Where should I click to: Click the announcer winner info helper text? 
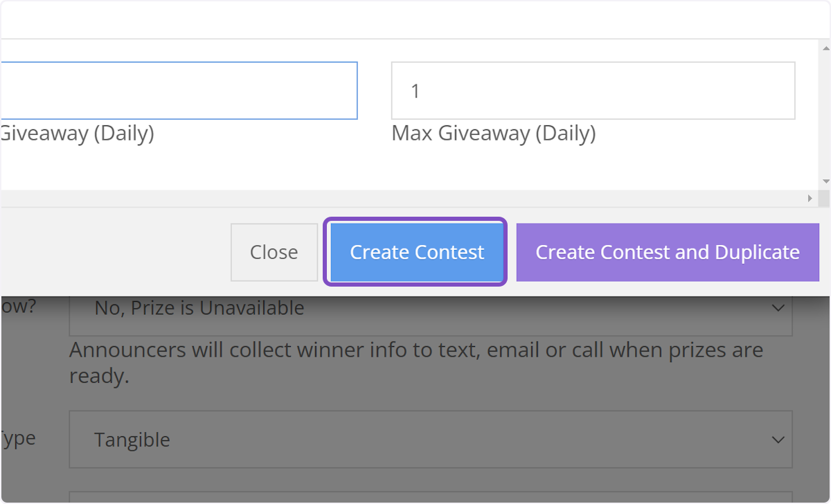point(415,363)
